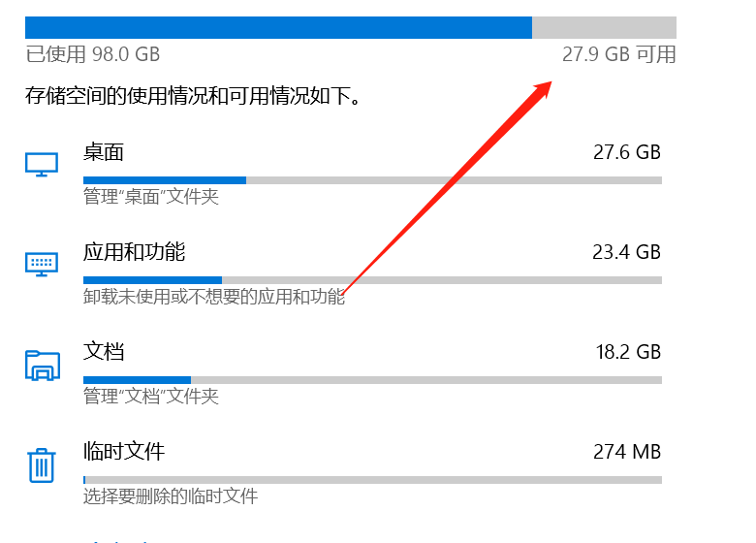Click the 应用和功能 usage progress bar
Viewport: 756px width, 543px height.
click(x=372, y=280)
